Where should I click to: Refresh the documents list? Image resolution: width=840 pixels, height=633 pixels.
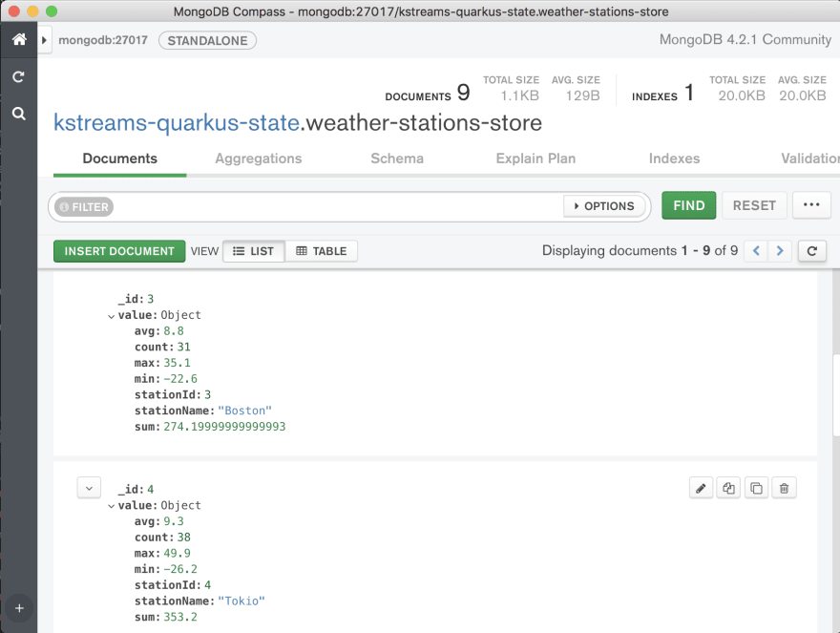pyautogui.click(x=811, y=251)
